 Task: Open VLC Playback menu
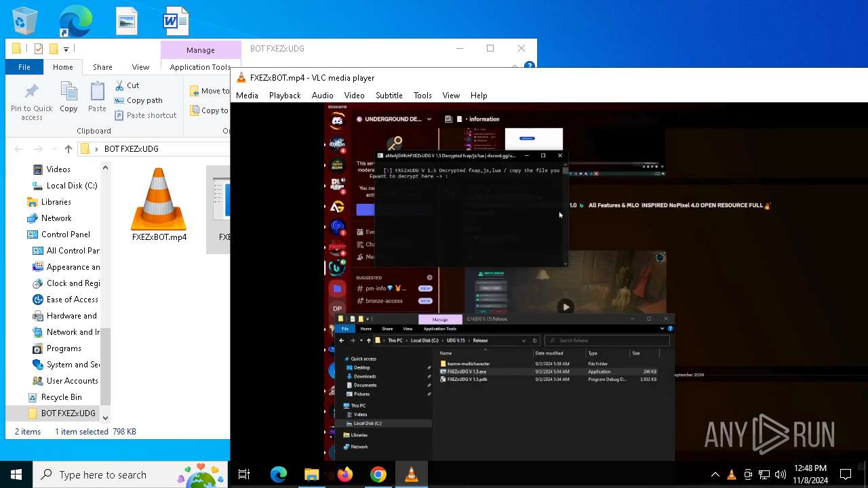coord(285,96)
